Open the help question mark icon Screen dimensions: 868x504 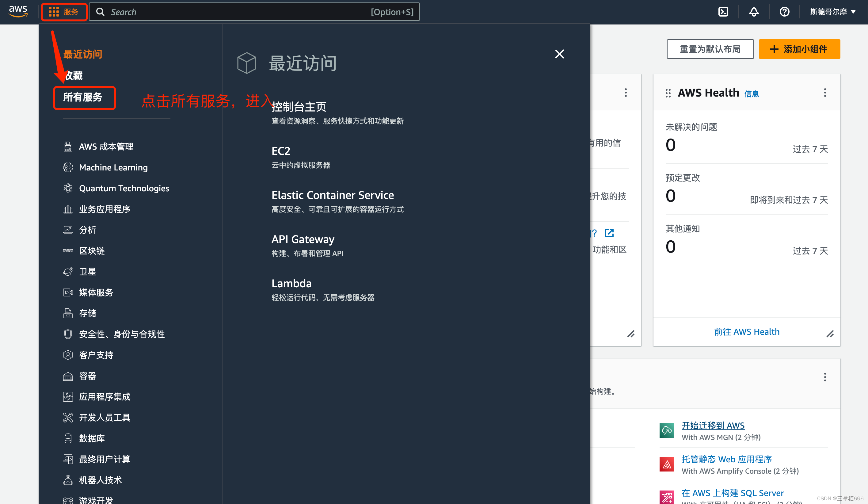point(784,12)
